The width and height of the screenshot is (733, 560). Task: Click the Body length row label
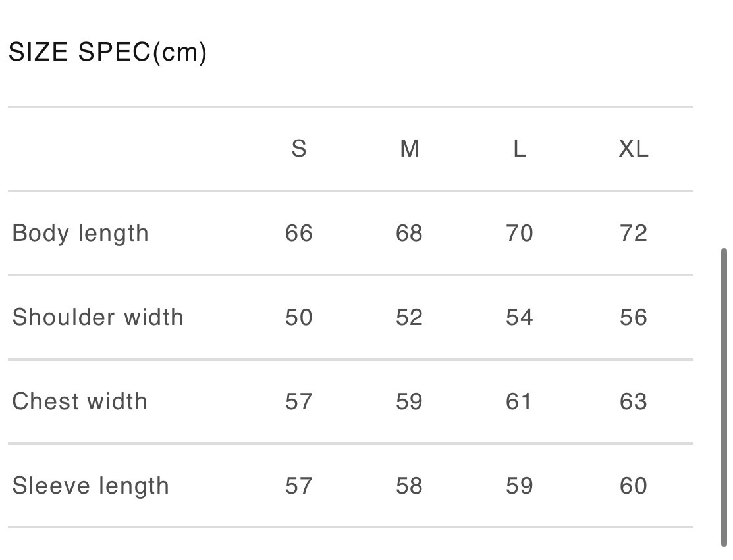80,234
